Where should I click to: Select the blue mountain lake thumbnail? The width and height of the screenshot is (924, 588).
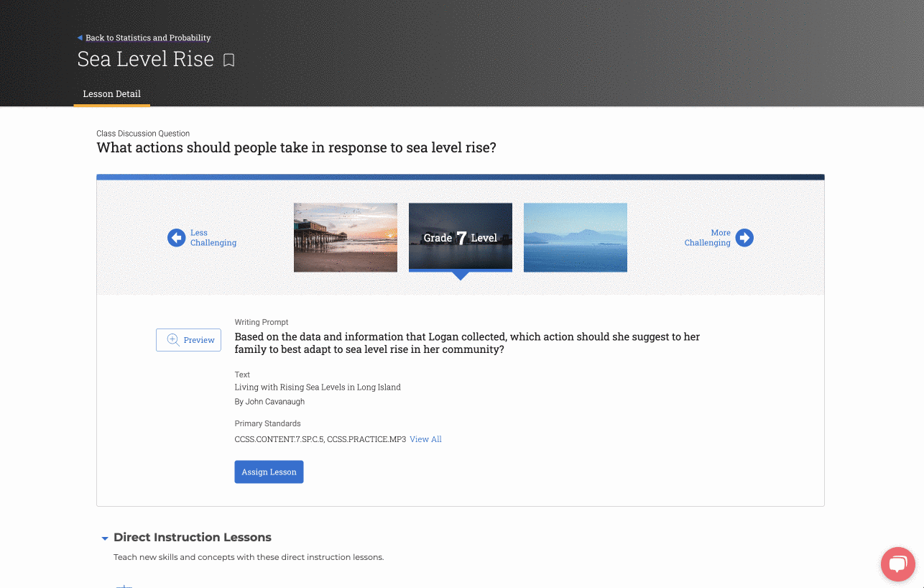(576, 238)
